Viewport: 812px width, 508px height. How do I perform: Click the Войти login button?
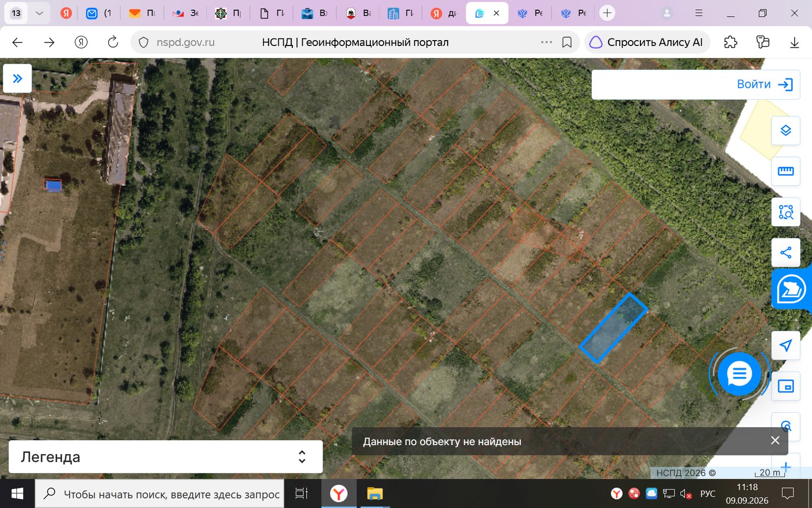(764, 84)
